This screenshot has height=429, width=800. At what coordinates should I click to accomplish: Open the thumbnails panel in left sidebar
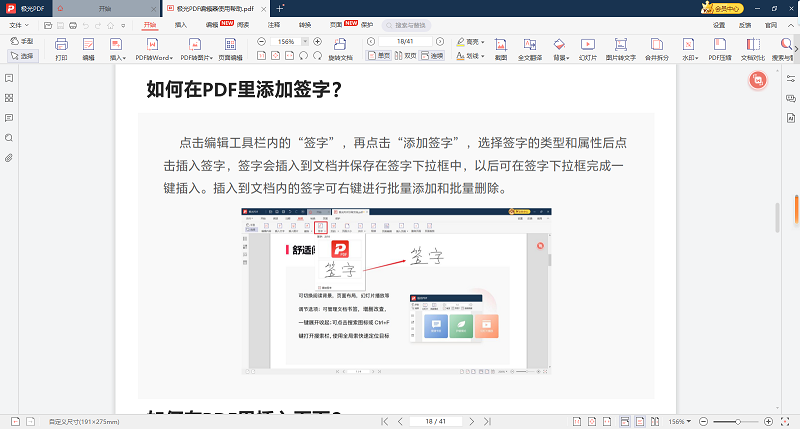(x=9, y=98)
